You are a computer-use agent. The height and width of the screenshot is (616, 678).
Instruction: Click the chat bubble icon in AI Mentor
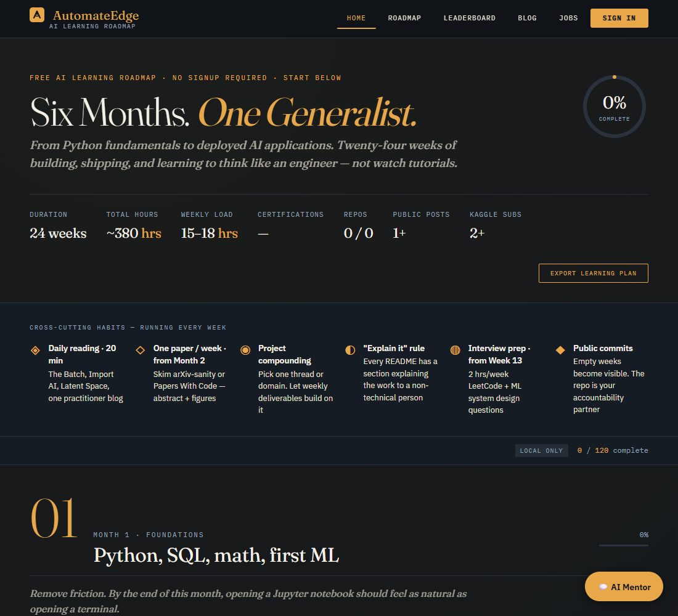point(603,587)
